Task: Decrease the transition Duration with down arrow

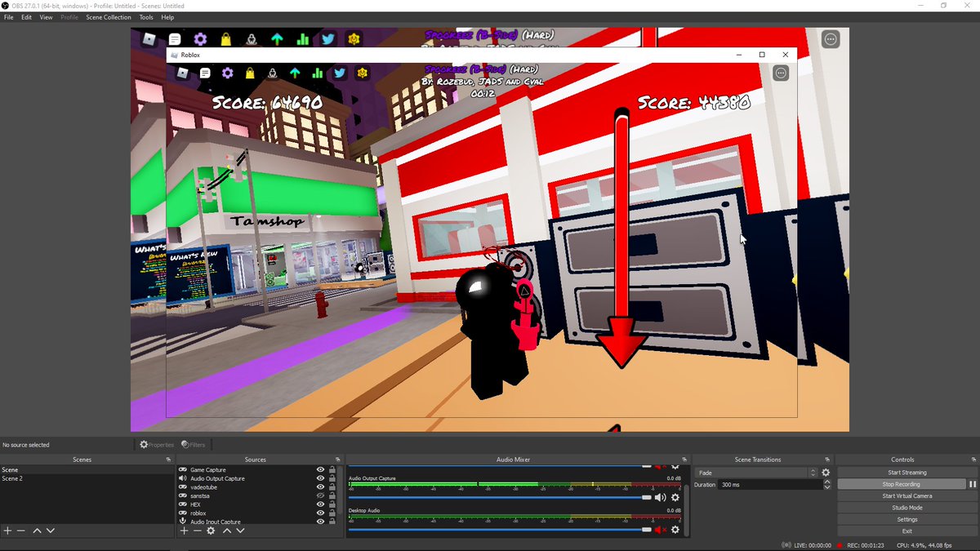Action: point(827,487)
